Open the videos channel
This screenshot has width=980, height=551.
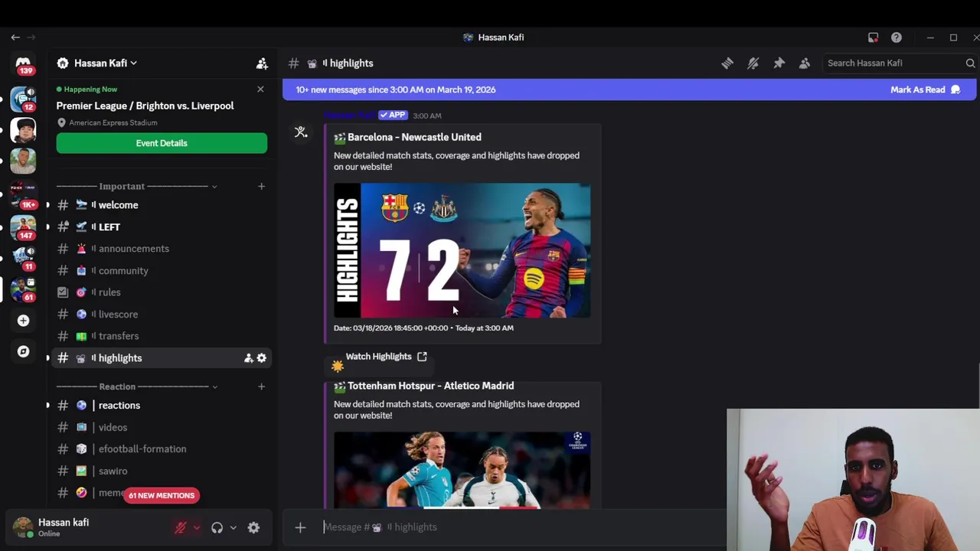(161, 428)
